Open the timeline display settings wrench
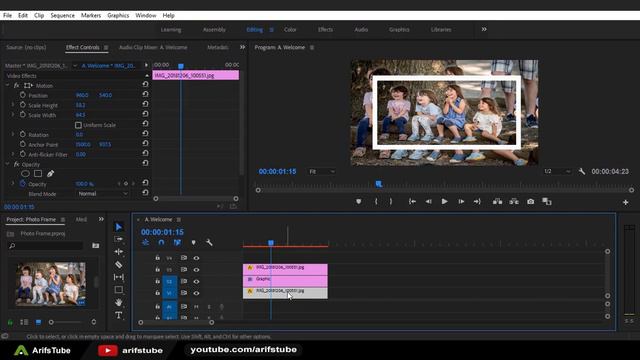Viewport: 640px width, 360px height. point(209,242)
